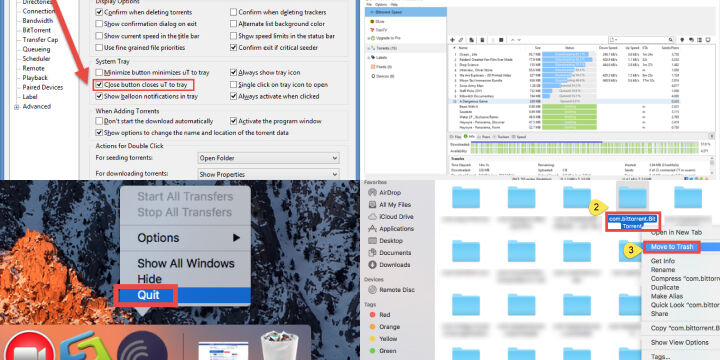Open the For downloading torrents dropdown

click(x=268, y=174)
